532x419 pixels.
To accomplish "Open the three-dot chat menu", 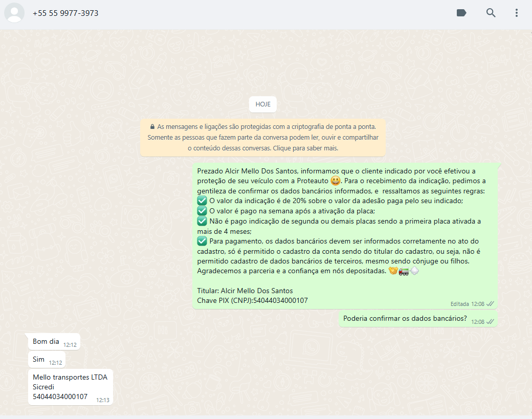I will click(517, 13).
